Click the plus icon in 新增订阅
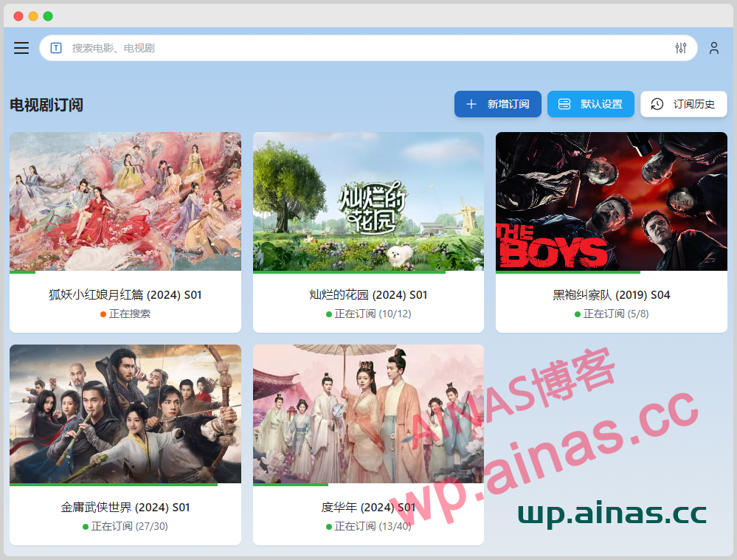The image size is (737, 560). (471, 104)
